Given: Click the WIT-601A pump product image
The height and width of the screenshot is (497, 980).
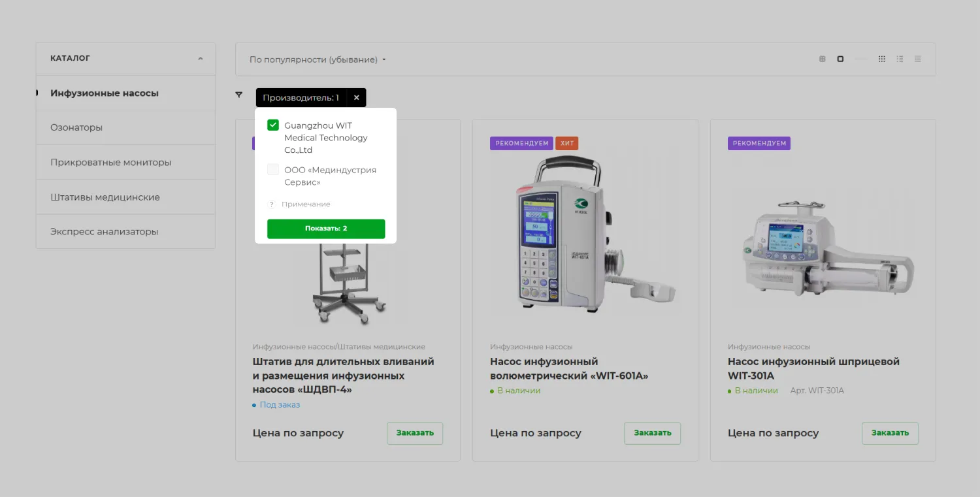Looking at the screenshot, I should click(585, 235).
